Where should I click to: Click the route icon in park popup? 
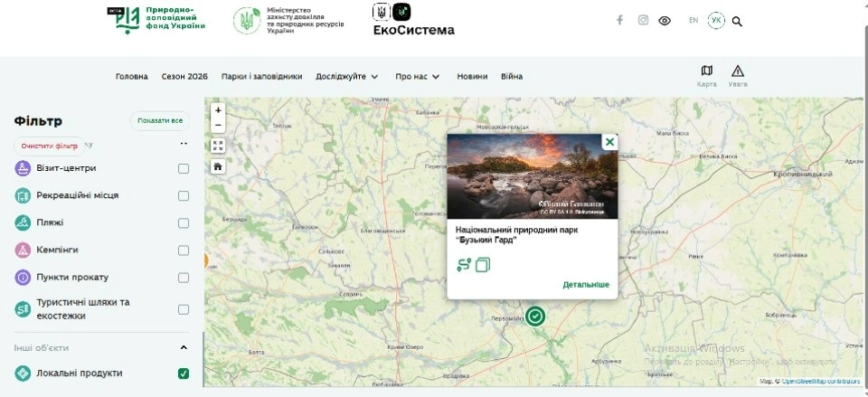(x=464, y=265)
